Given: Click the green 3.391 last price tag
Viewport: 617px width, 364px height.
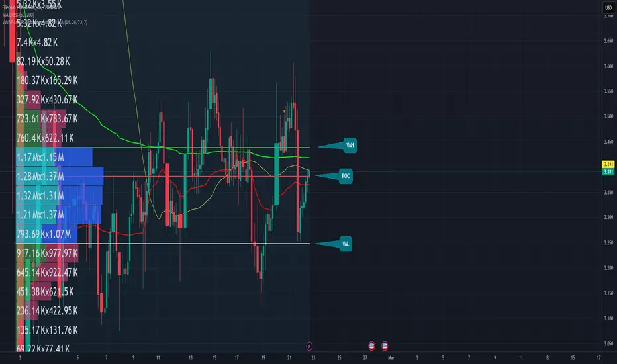Looking at the screenshot, I should pos(608,172).
